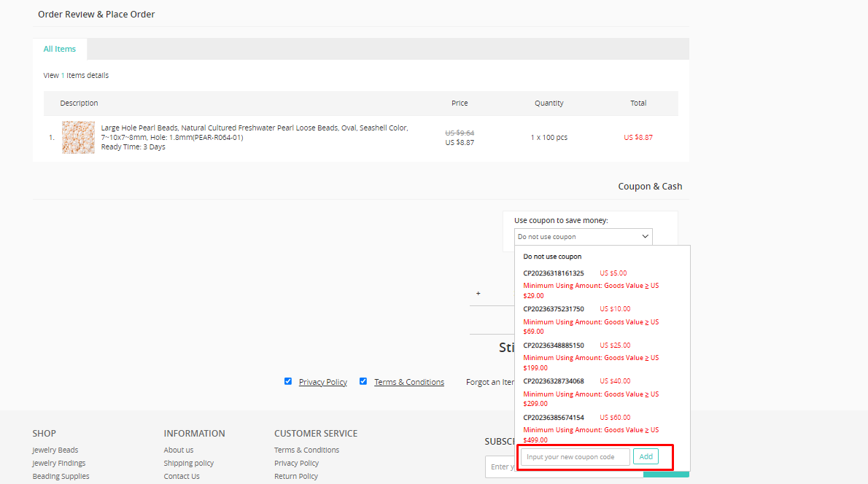Open the Privacy Policy link beside checkbox
This screenshot has width=868, height=484.
click(322, 382)
